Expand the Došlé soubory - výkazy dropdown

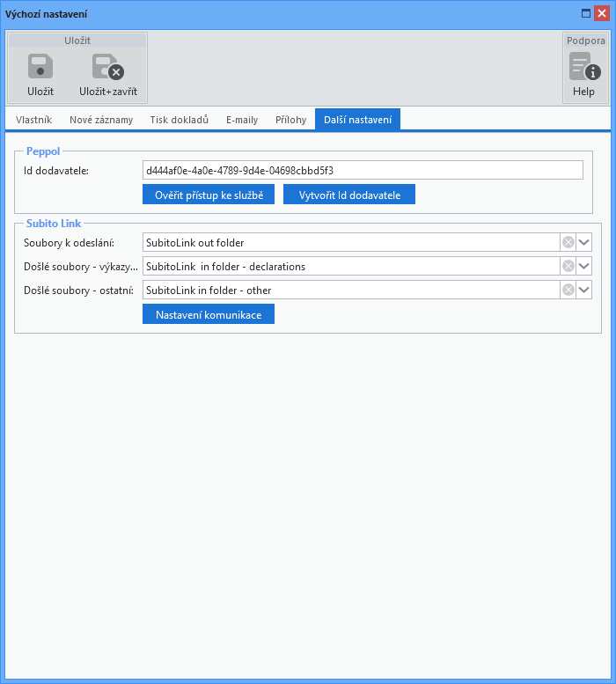[x=584, y=266]
